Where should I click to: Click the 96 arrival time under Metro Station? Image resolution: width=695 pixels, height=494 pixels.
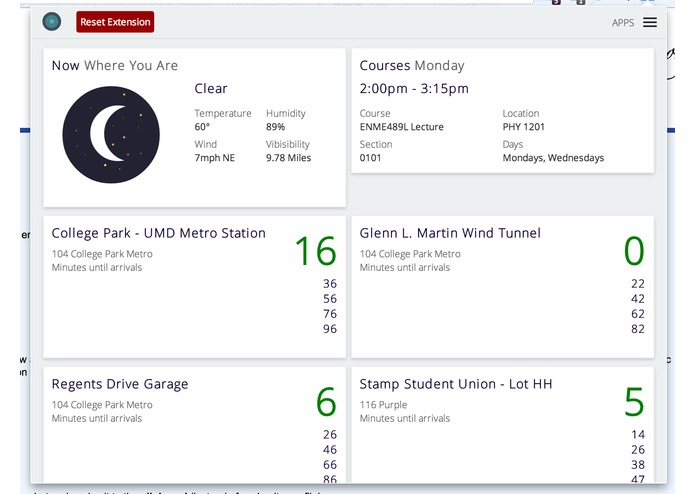click(x=330, y=329)
